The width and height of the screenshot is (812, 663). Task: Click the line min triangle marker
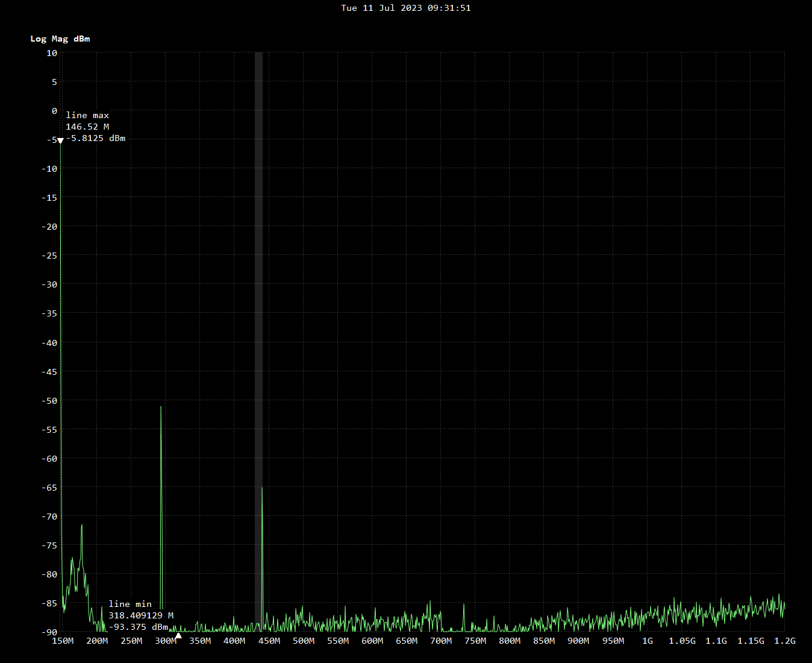click(178, 635)
